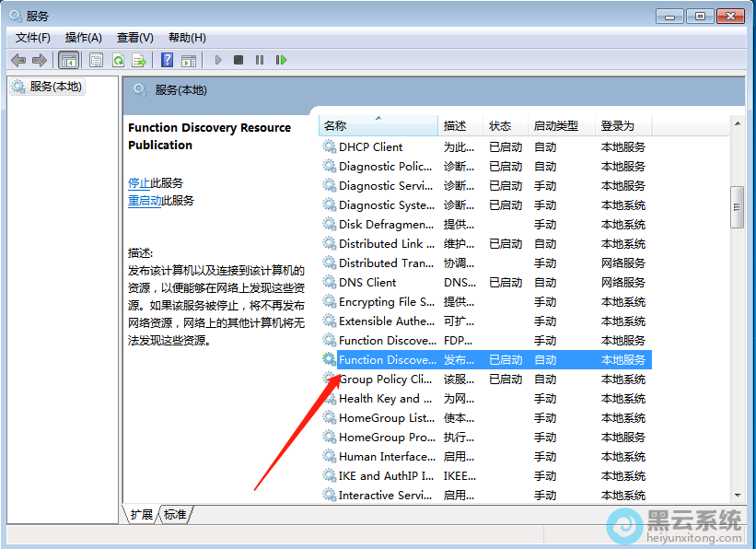Click the 重启动 service link
The width and height of the screenshot is (756, 549).
click(145, 200)
